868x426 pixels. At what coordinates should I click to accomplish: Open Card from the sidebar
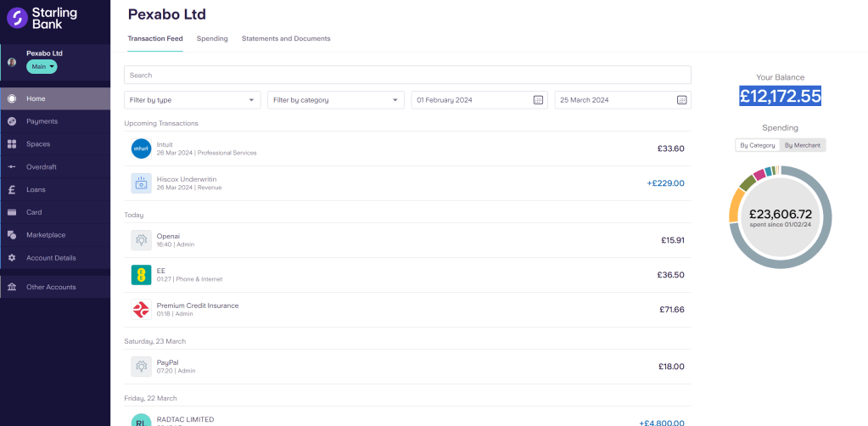click(x=55, y=212)
